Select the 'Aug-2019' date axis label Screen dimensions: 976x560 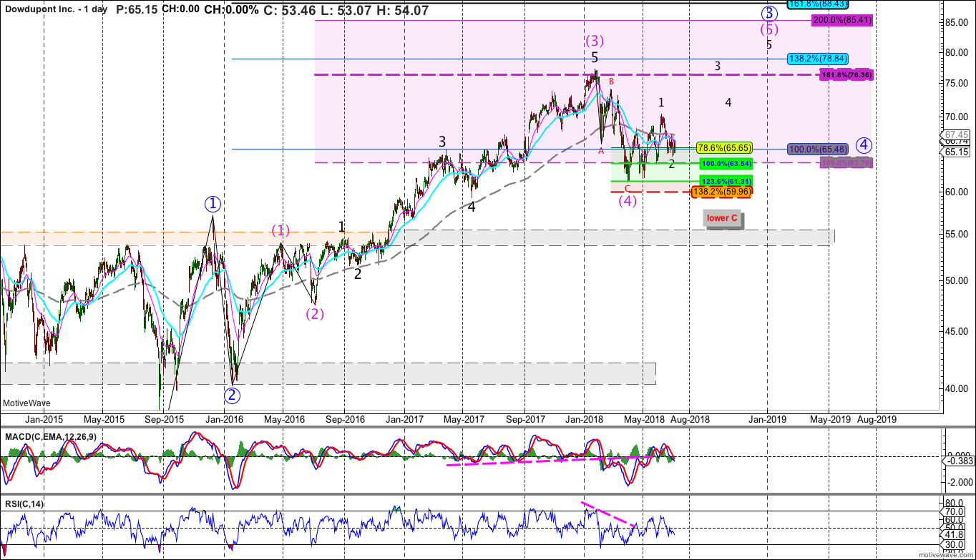pos(877,419)
